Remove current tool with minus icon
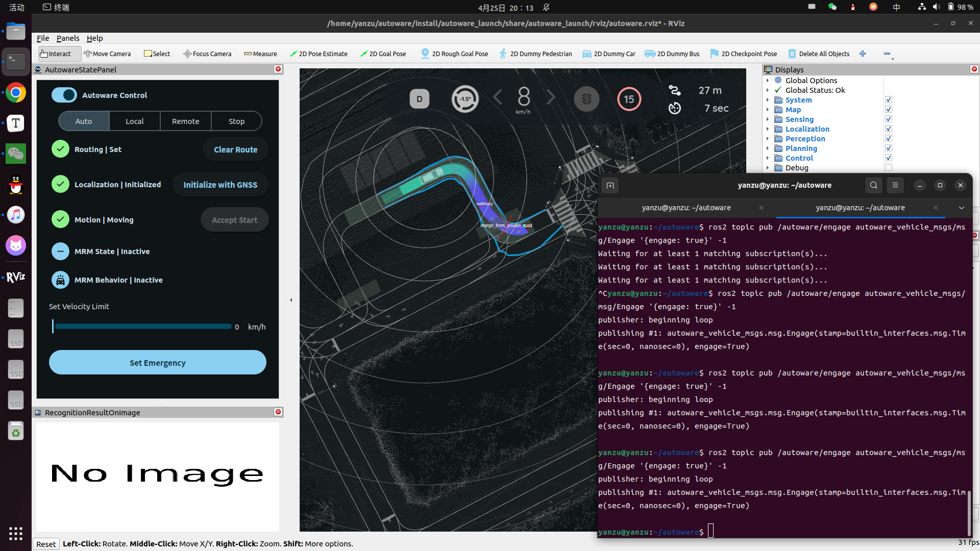This screenshot has width=980, height=551. click(x=887, y=54)
